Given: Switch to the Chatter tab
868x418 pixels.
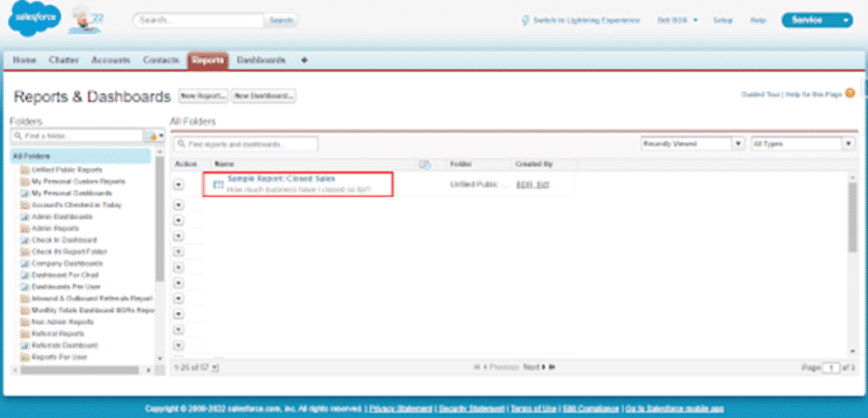Looking at the screenshot, I should (63, 60).
